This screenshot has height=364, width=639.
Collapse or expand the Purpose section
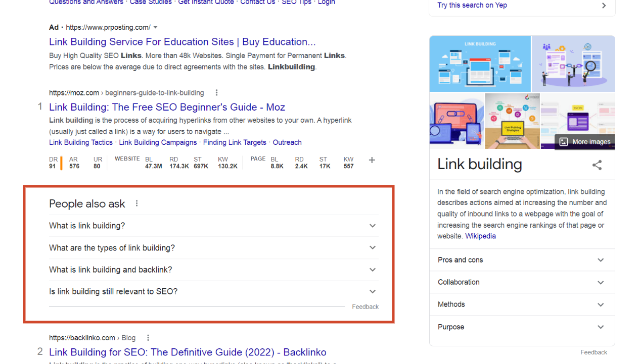pos(601,327)
